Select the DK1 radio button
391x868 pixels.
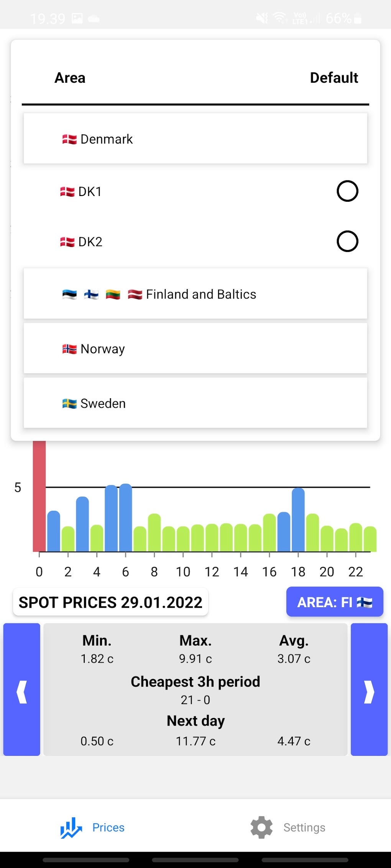[347, 191]
